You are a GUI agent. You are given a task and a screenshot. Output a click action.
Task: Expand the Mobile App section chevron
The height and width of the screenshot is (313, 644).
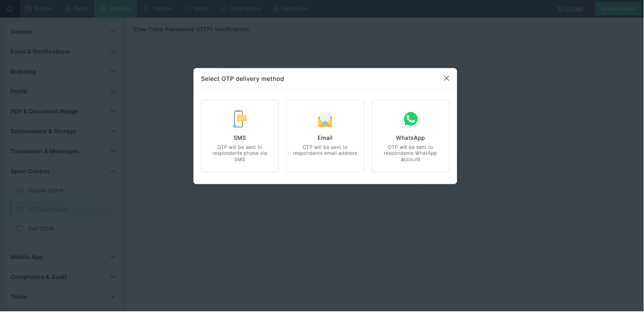pos(113,257)
